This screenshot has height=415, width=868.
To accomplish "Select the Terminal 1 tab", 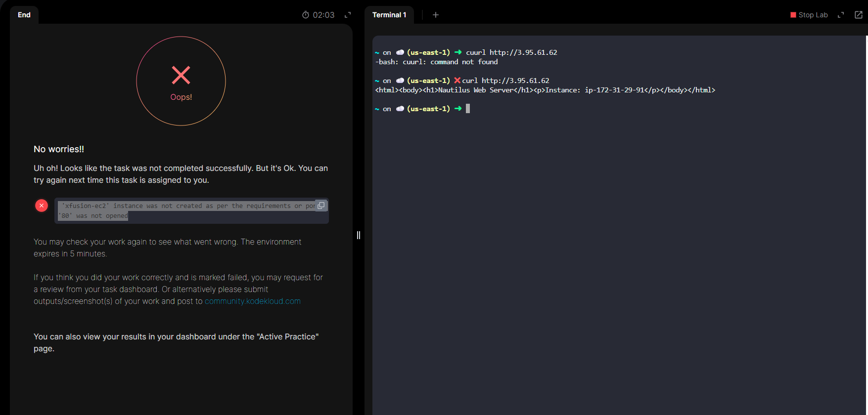I will pyautogui.click(x=389, y=15).
